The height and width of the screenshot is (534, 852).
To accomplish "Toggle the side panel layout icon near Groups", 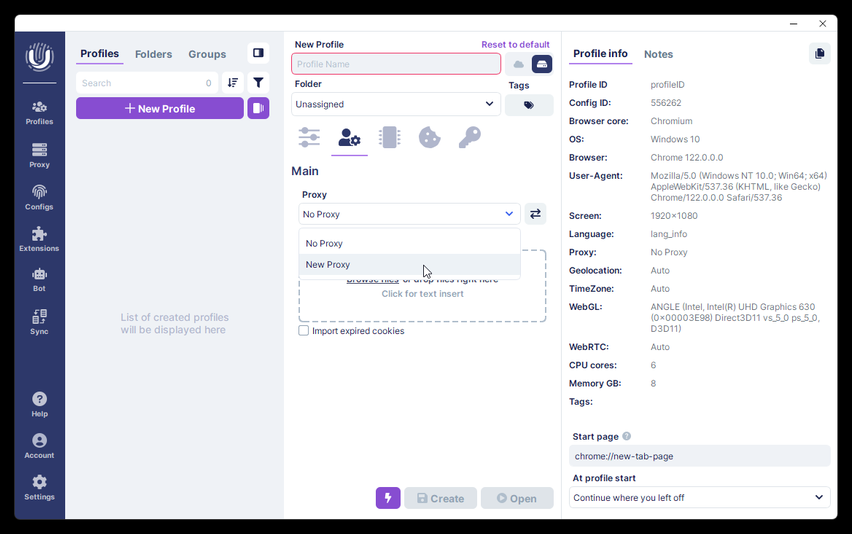I will [258, 53].
